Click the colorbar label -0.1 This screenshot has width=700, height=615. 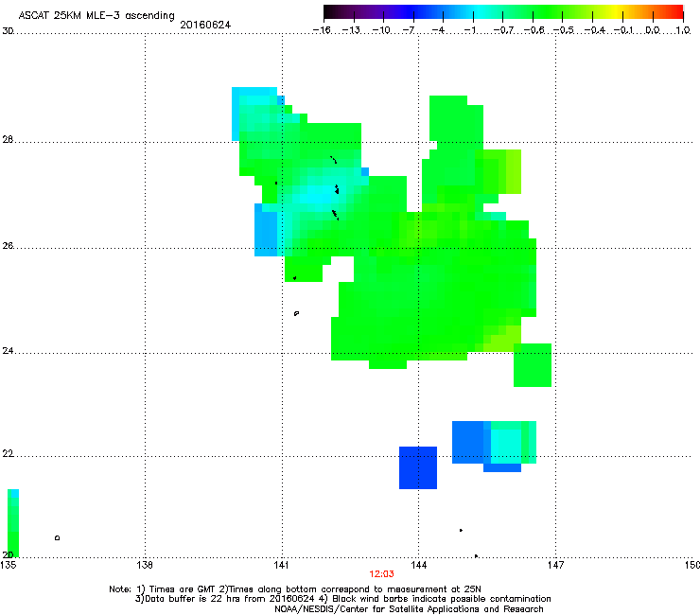[x=623, y=30]
